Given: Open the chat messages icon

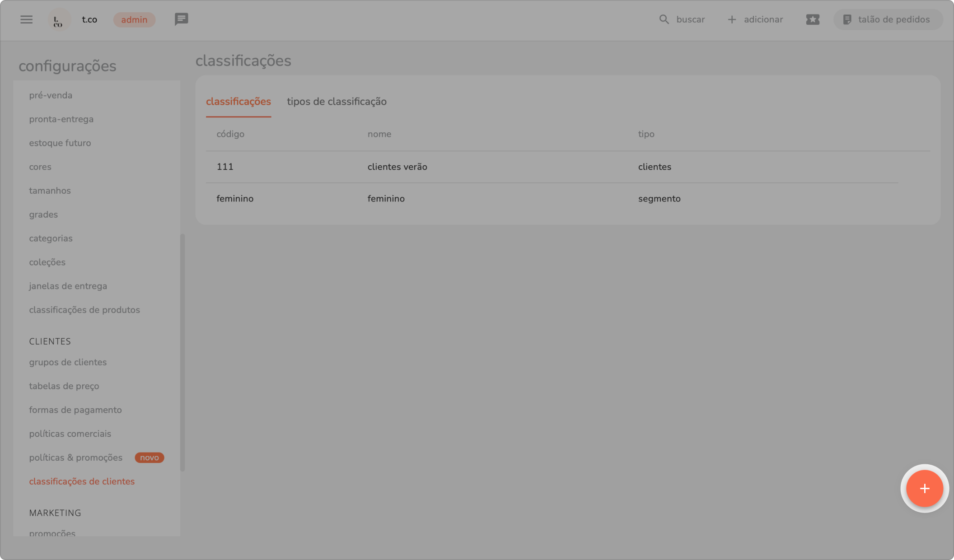Looking at the screenshot, I should (181, 19).
